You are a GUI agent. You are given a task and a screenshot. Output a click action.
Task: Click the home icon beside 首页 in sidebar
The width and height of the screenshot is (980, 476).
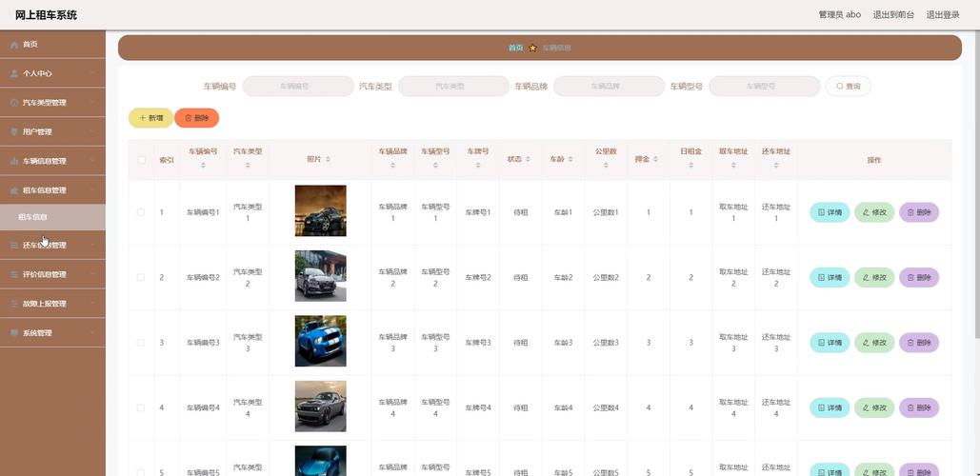[x=14, y=45]
